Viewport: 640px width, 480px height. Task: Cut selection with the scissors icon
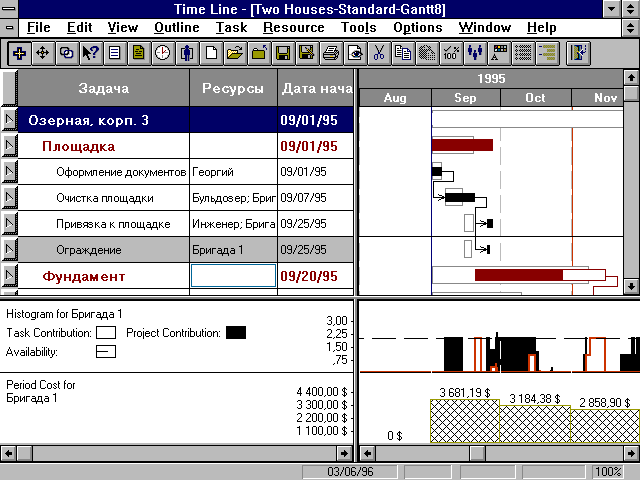(380, 51)
